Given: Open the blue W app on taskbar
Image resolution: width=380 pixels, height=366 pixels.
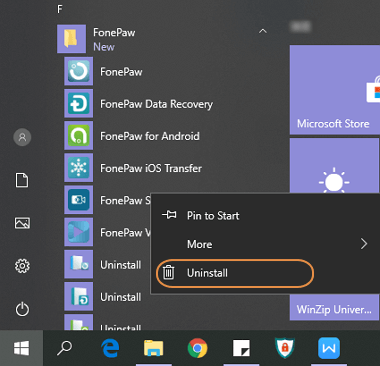Looking at the screenshot, I should click(x=329, y=348).
